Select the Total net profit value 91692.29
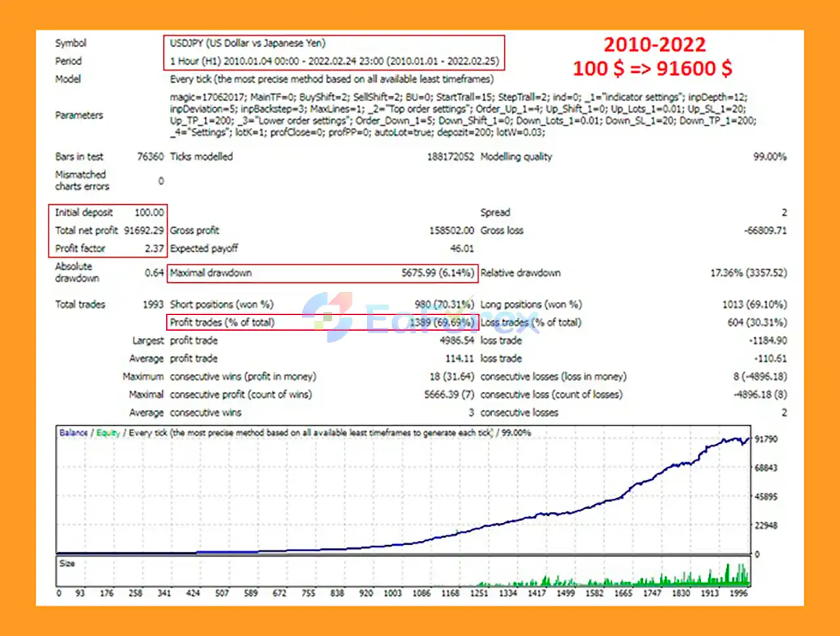The height and width of the screenshot is (636, 840). pyautogui.click(x=144, y=230)
